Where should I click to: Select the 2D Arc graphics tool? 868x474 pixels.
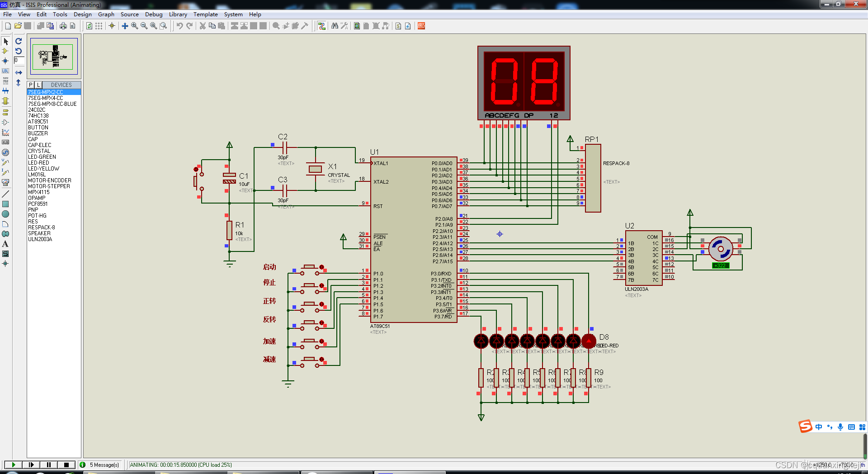[x=5, y=224]
